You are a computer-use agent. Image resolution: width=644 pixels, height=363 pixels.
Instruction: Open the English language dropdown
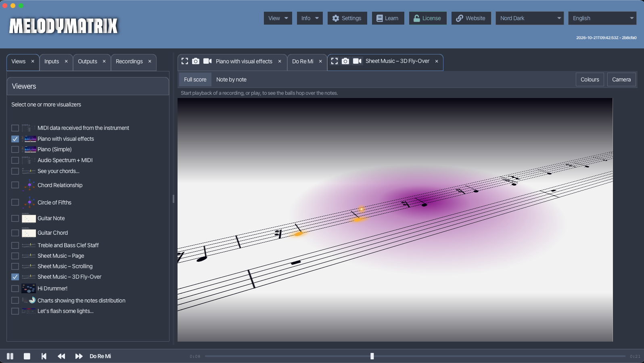[602, 18]
